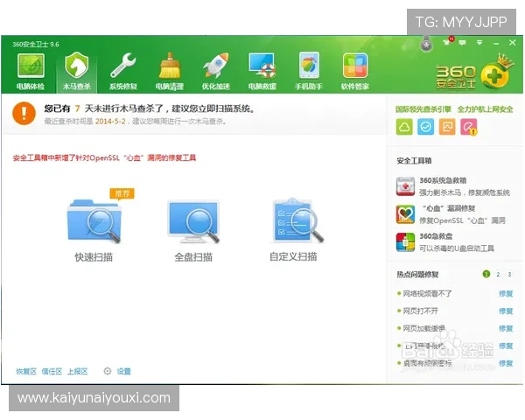
Task: Select the 木马查杀 horse shield icon
Action: (x=77, y=65)
